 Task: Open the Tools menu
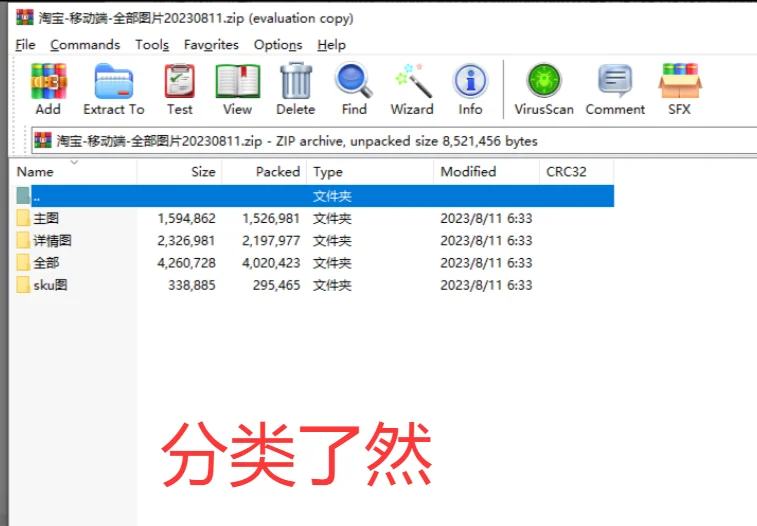click(152, 45)
